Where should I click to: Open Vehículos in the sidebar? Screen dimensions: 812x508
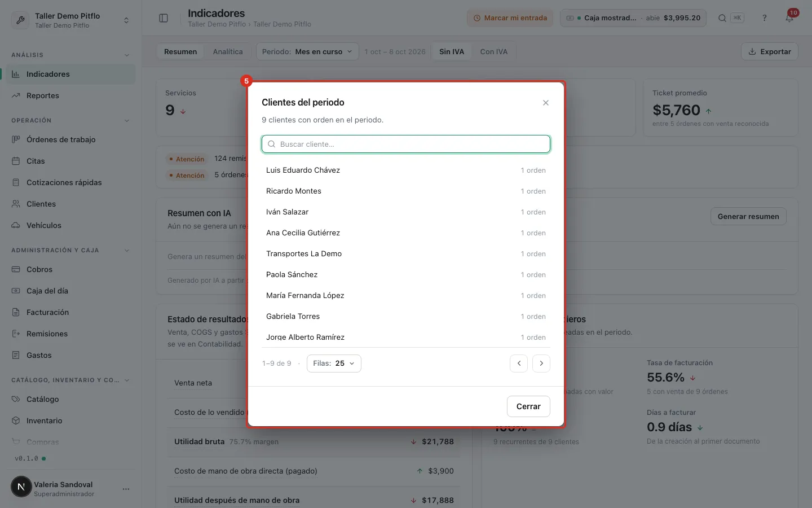(71, 225)
